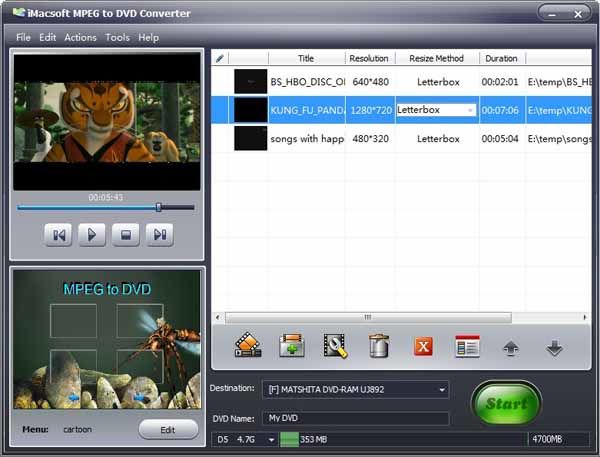
Task: Click the 00:05:04 duration cell
Action: 500,139
